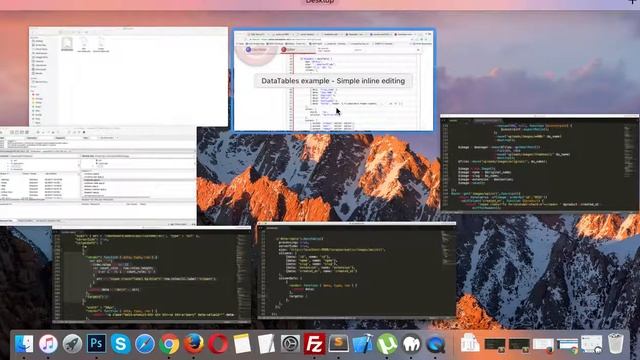Launch QuickTime Player from the dock
Image resolution: width=640 pixels, height=360 pixels.
(436, 344)
